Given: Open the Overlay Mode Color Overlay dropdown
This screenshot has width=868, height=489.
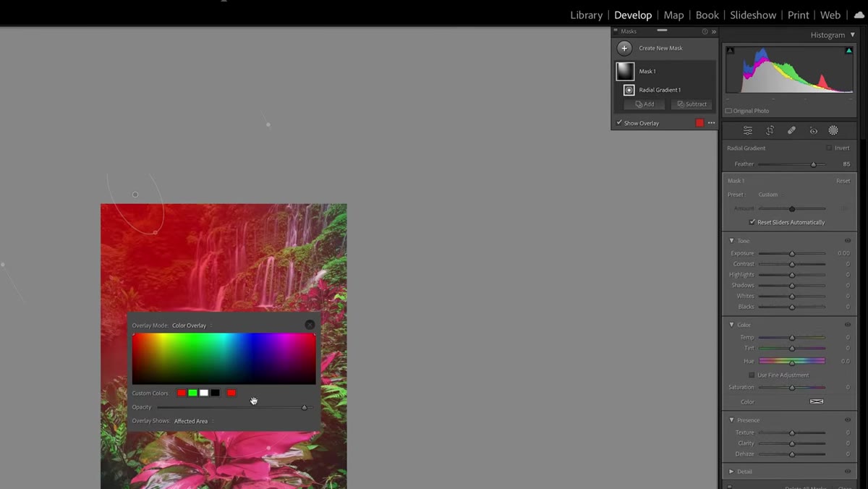Looking at the screenshot, I should [x=192, y=326].
